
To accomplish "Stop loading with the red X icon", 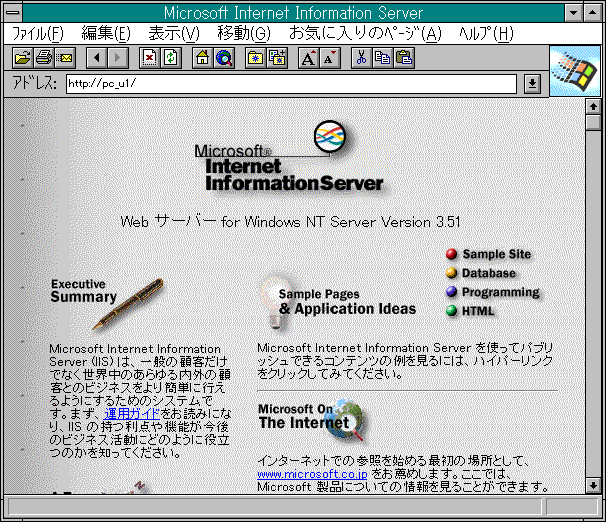I will (x=150, y=58).
